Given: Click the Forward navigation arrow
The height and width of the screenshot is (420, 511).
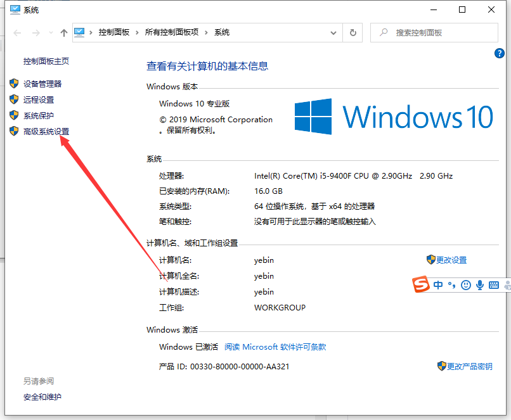Looking at the screenshot, I should pyautogui.click(x=36, y=32).
